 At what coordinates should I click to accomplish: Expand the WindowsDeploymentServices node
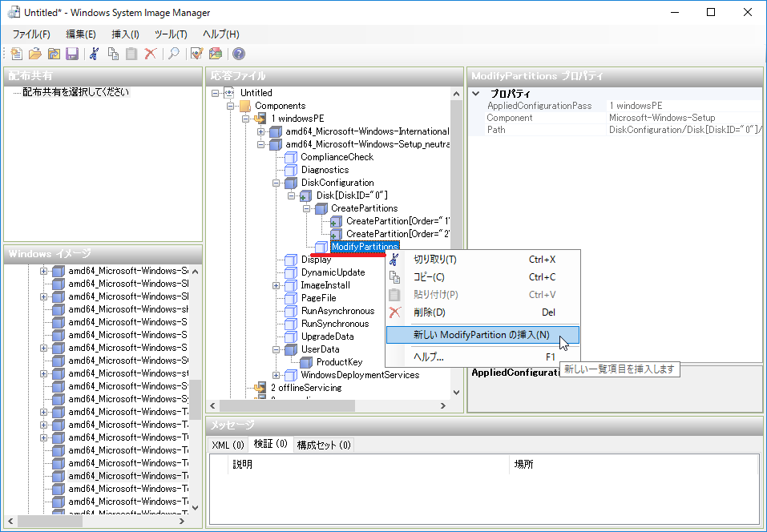pos(277,375)
